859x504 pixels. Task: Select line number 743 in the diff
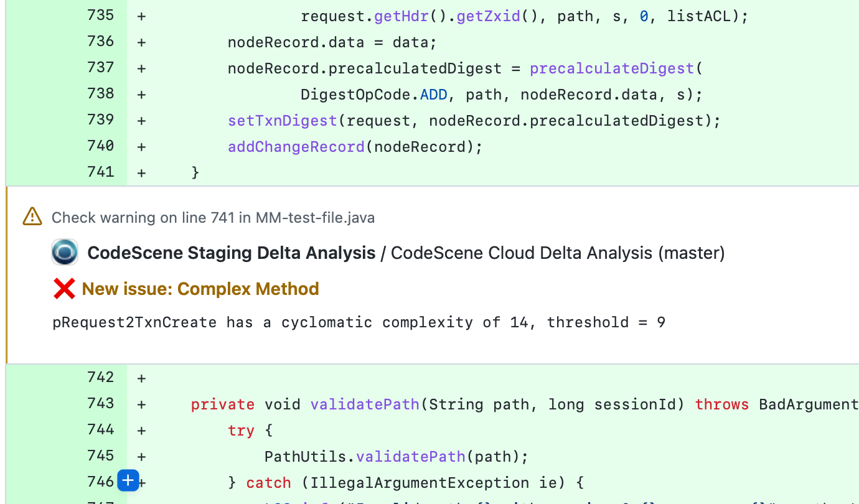pyautogui.click(x=101, y=404)
